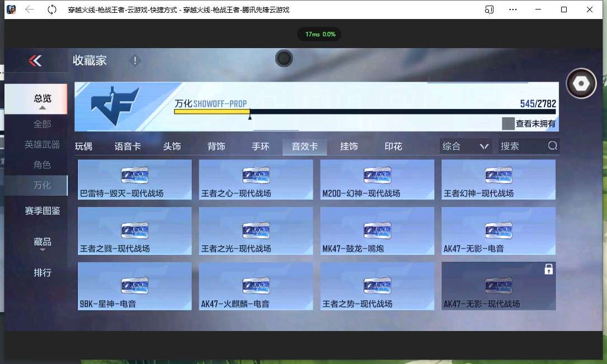This screenshot has height=364, width=607.
Task: Tap the sound card icon of 王者幻神-现代战场
Action: (x=498, y=176)
